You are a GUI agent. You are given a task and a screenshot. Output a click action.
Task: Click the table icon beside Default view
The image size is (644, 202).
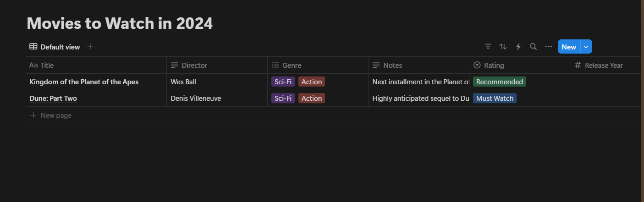pyautogui.click(x=33, y=47)
